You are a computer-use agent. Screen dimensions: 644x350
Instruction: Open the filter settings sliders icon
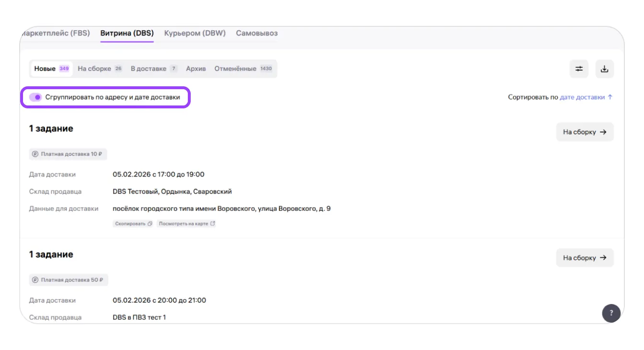coord(579,69)
